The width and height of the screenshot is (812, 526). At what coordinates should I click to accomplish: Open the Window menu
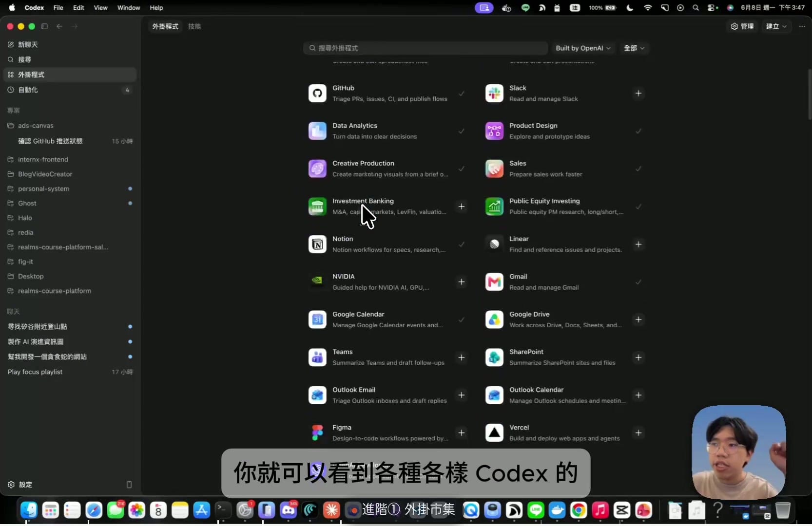pyautogui.click(x=129, y=8)
